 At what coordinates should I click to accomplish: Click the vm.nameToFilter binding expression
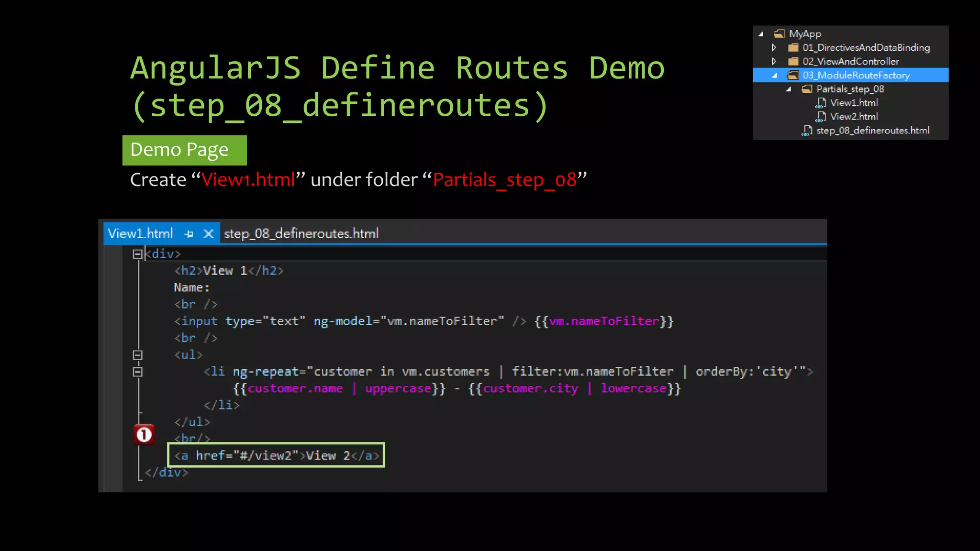tap(604, 321)
